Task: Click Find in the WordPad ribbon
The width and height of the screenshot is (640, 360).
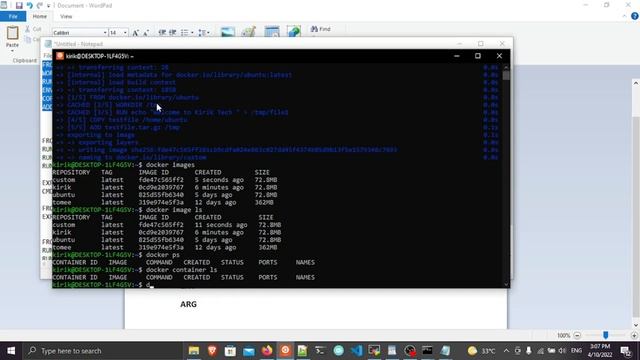Action: [x=320, y=29]
